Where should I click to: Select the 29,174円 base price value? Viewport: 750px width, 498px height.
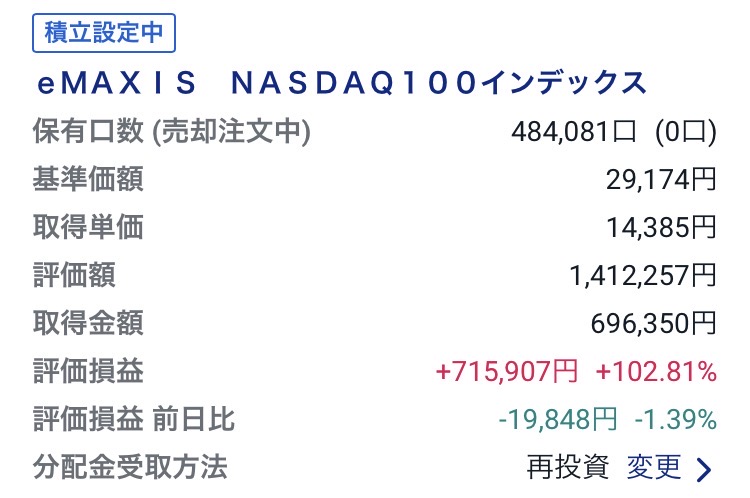(x=660, y=179)
